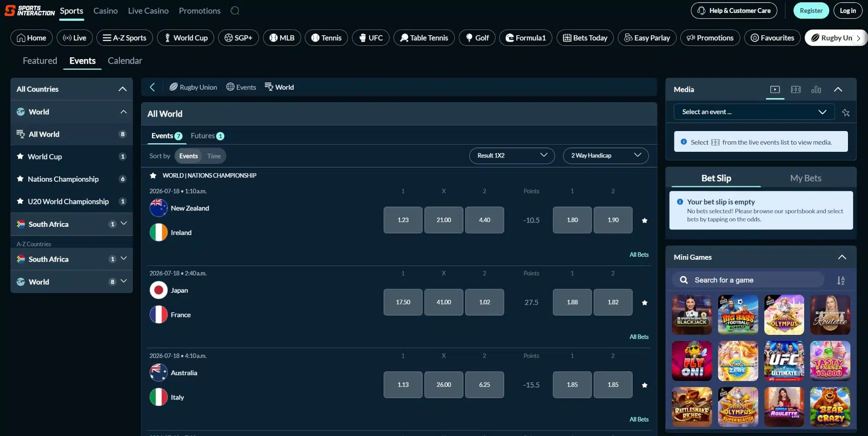The width and height of the screenshot is (868, 436).
Task: Open Formula1 section
Action: coord(526,38)
